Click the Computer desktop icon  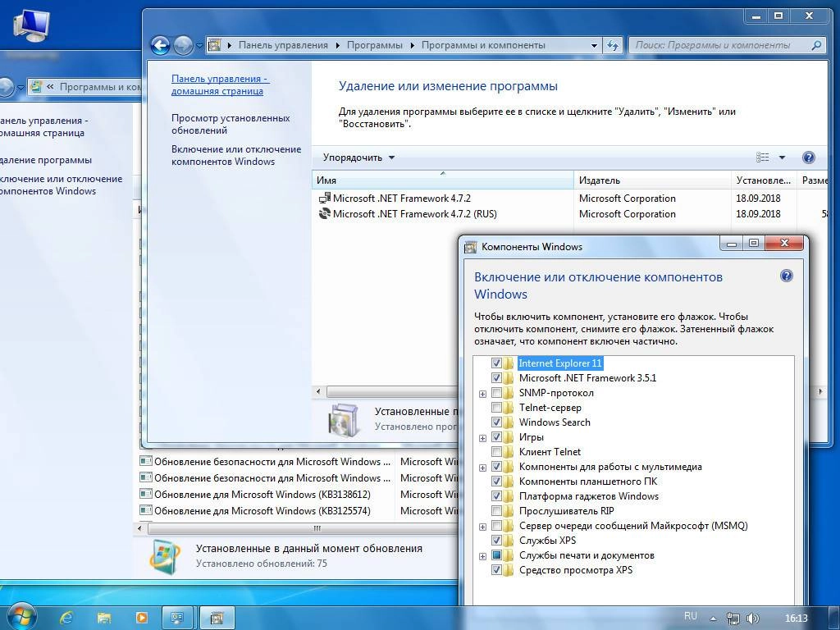(x=31, y=24)
